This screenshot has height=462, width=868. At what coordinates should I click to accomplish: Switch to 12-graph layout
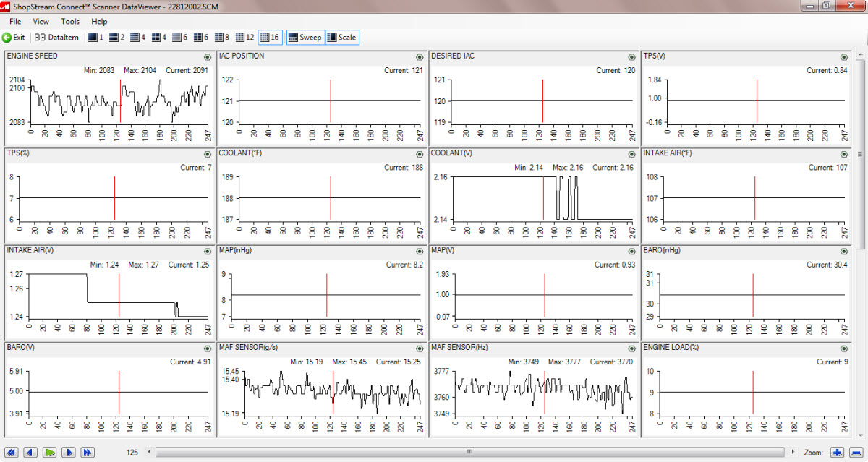[245, 37]
